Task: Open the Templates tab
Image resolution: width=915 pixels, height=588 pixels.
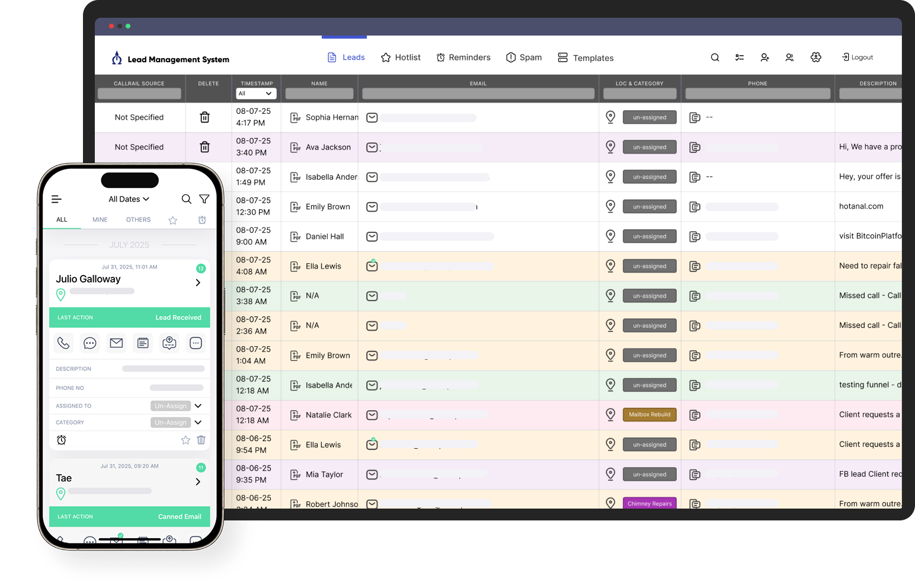Action: (586, 57)
